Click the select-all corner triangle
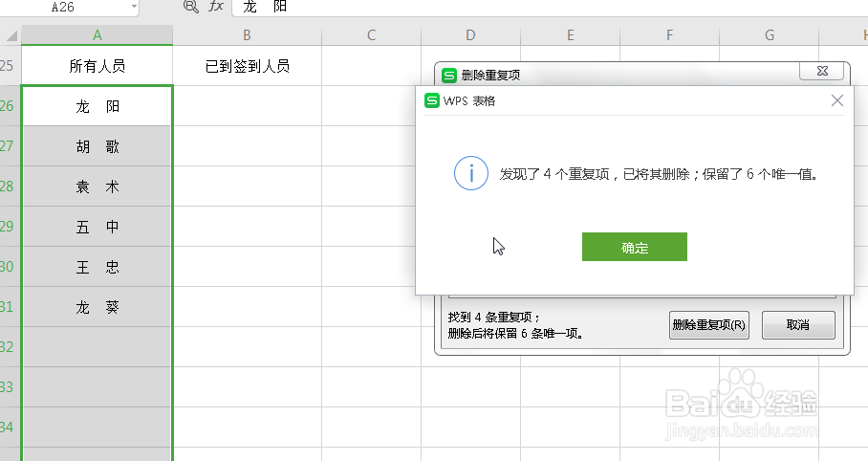868x461 pixels. 11,35
